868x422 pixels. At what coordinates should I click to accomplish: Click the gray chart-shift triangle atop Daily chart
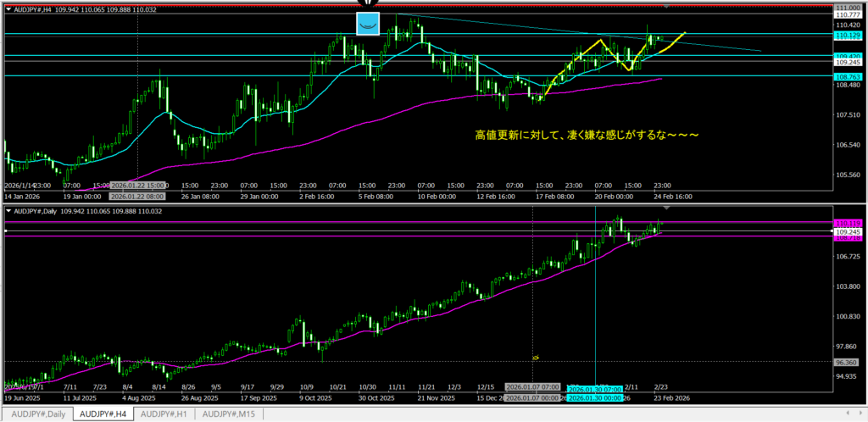[668, 207]
